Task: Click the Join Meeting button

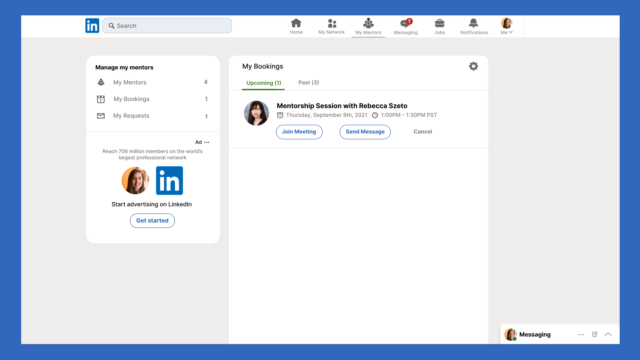Action: point(299,132)
